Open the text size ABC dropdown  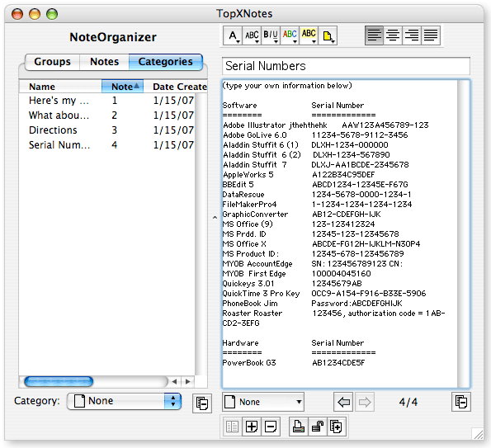tap(252, 35)
